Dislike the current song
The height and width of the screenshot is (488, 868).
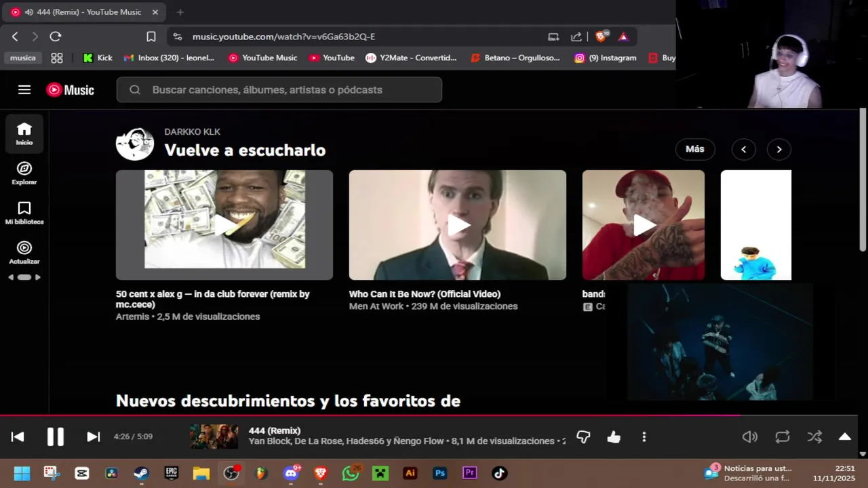(x=583, y=437)
